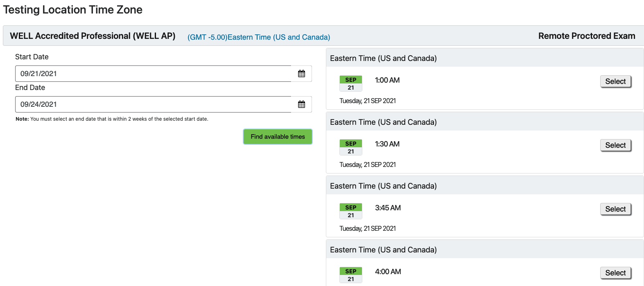Image resolution: width=644 pixels, height=286 pixels.
Task: Open the GMT -5.00 Eastern Time zone link
Action: coord(259,37)
